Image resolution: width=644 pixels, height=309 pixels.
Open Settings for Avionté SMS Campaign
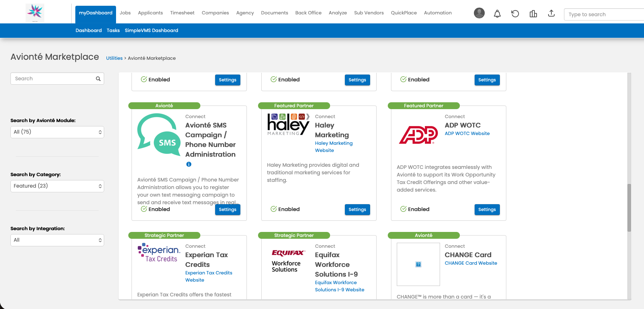tap(228, 210)
